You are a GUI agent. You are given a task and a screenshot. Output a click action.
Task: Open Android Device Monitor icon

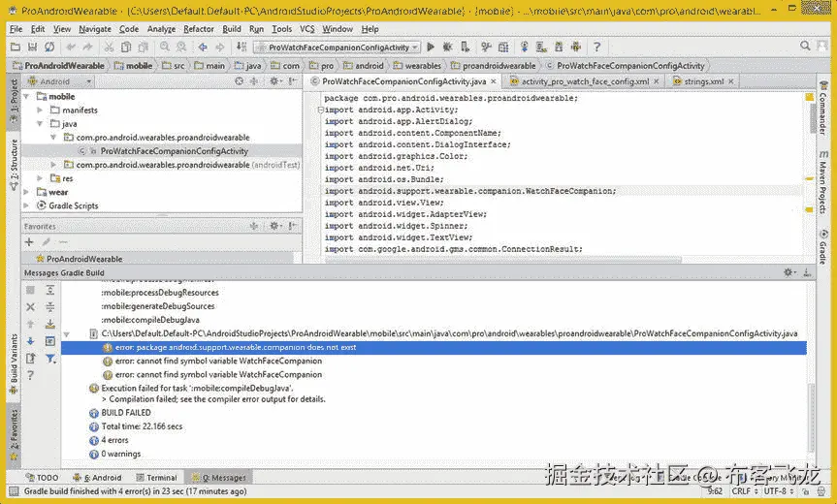(575, 47)
